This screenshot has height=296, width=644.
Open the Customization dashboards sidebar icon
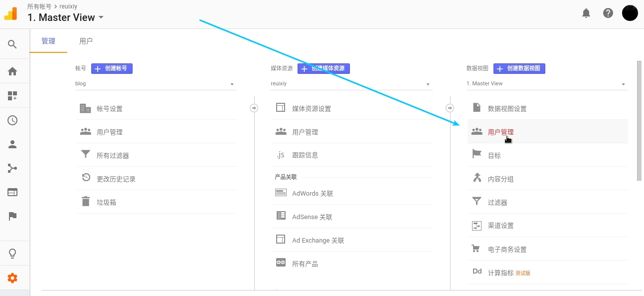click(12, 96)
